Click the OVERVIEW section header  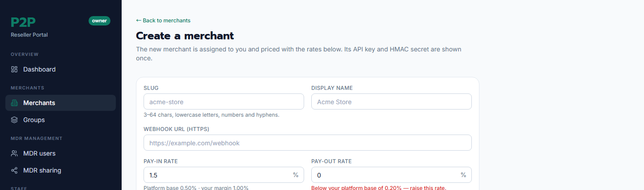[x=25, y=55]
